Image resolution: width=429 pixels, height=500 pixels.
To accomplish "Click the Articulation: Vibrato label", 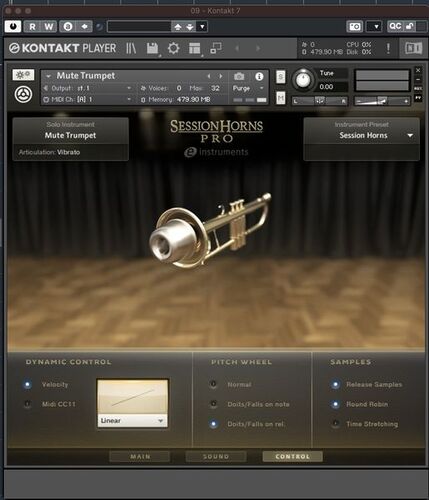I will click(x=49, y=152).
